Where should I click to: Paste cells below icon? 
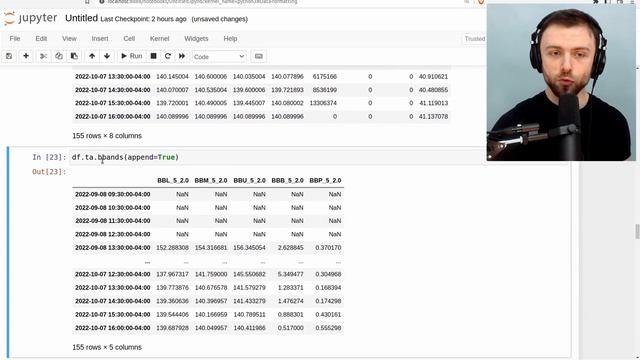(x=74, y=56)
